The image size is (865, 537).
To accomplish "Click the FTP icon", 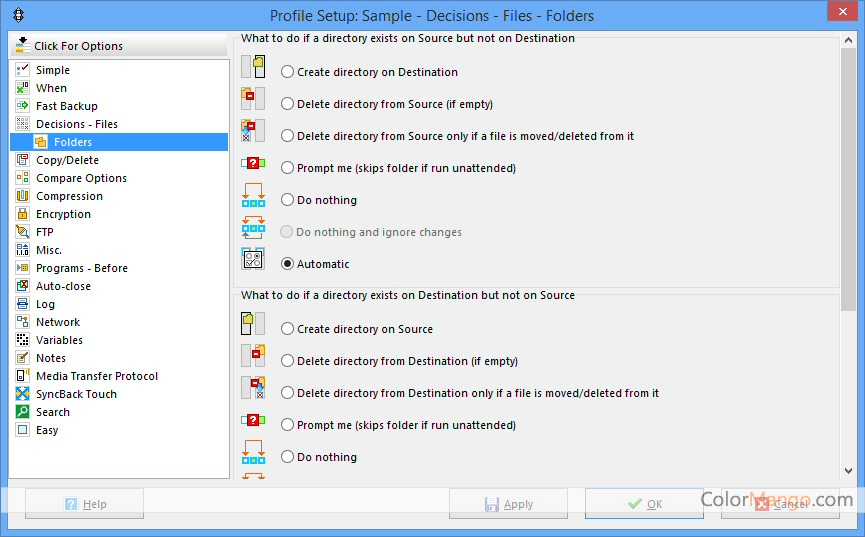I will (x=23, y=232).
